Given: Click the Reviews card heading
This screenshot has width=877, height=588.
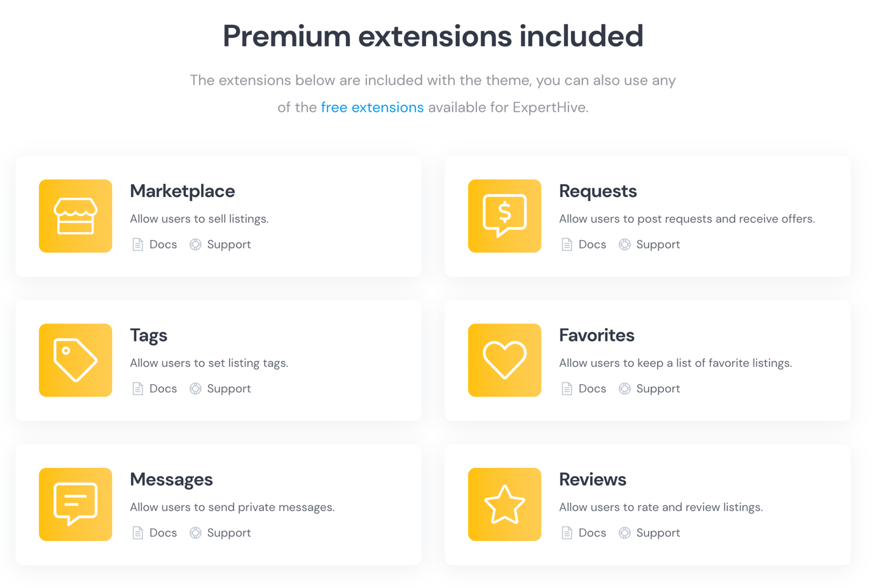Looking at the screenshot, I should pyautogui.click(x=593, y=479).
